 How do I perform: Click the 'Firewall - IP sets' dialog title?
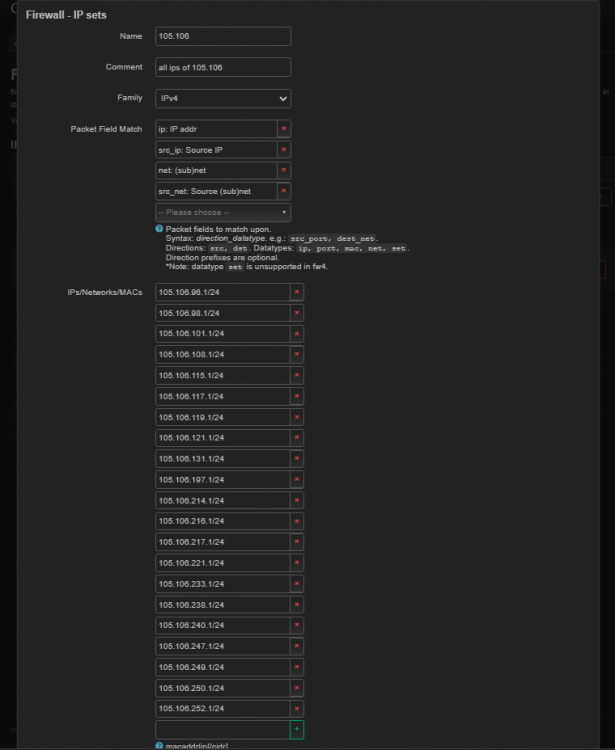click(x=66, y=15)
